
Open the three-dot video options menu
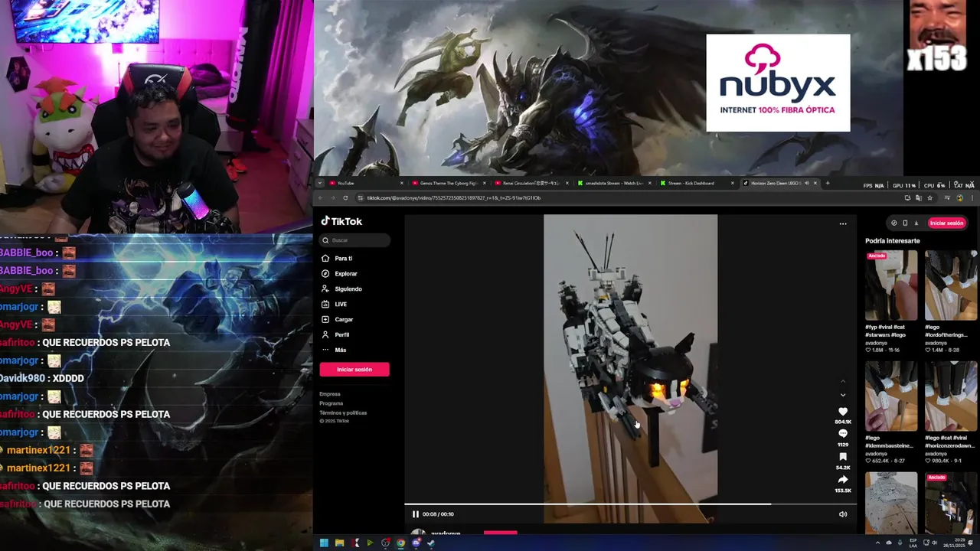tap(843, 224)
